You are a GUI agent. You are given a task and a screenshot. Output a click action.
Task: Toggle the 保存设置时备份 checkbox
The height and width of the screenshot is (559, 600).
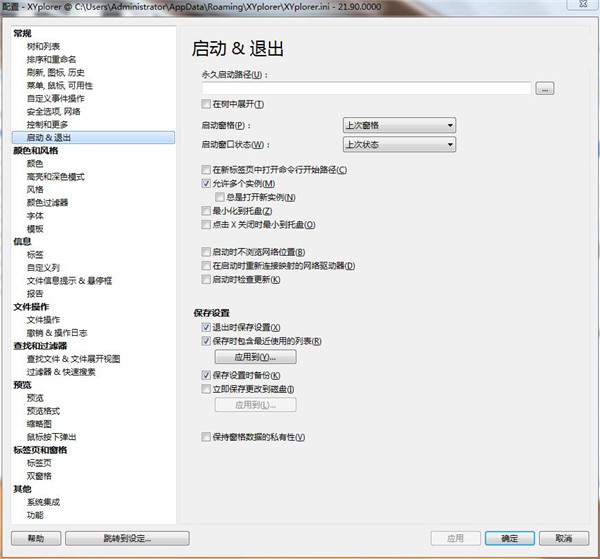click(206, 374)
